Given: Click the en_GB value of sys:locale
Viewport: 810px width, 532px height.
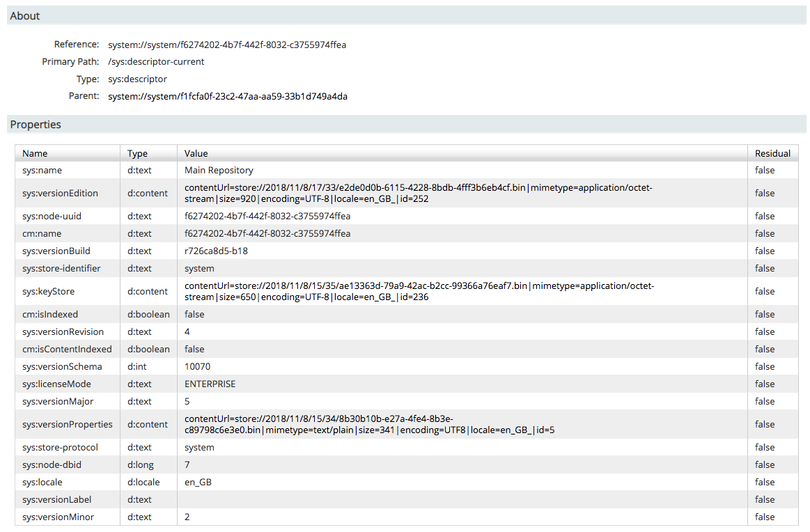Looking at the screenshot, I should pos(198,483).
